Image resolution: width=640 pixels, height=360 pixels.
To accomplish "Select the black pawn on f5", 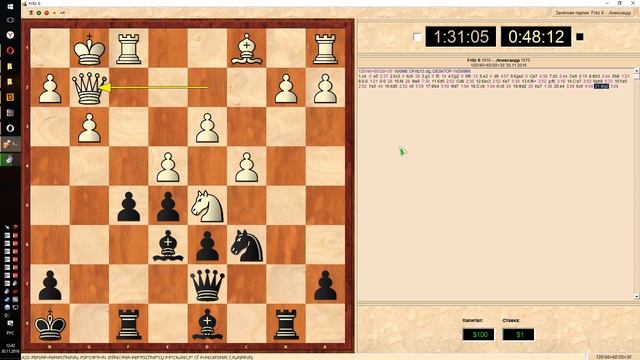I will click(x=129, y=206).
